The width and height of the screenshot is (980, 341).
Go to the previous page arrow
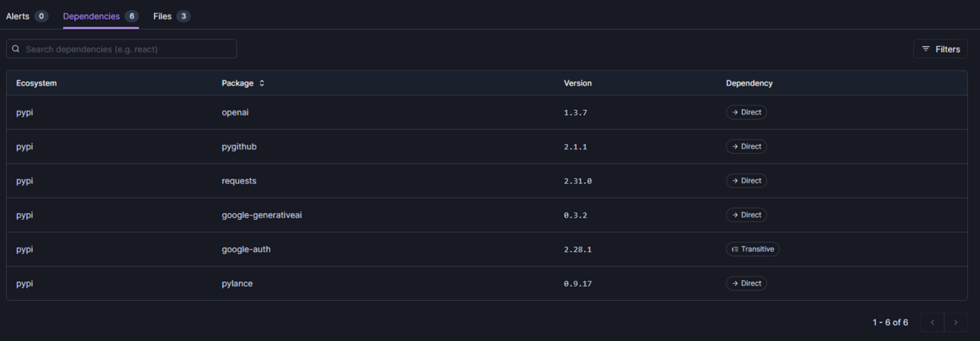932,322
